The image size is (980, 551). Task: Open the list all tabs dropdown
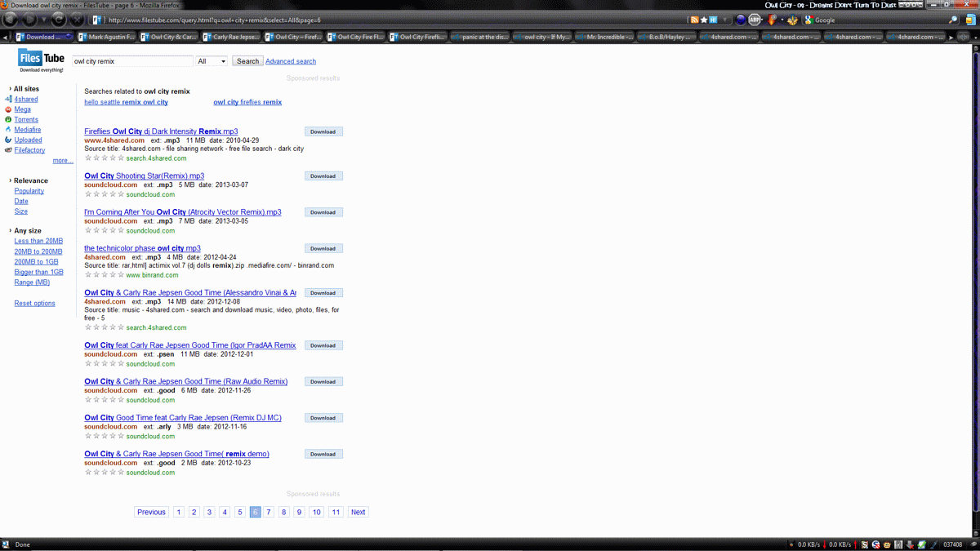click(975, 37)
